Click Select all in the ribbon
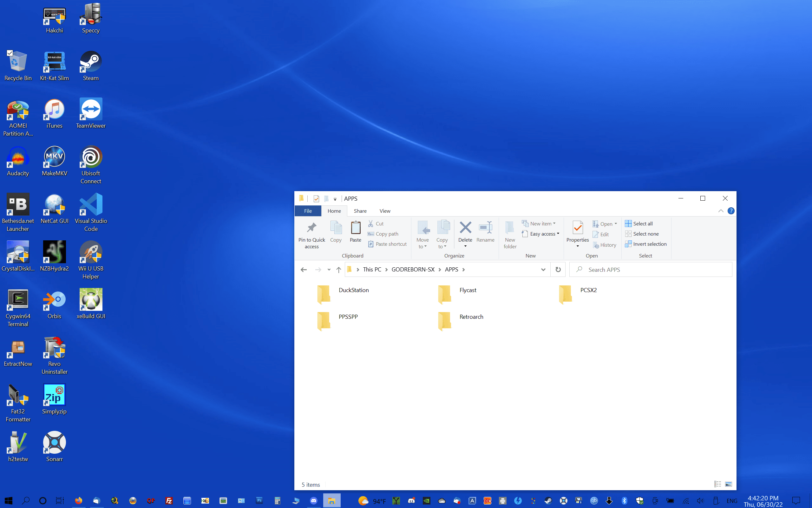The width and height of the screenshot is (812, 508). click(x=639, y=224)
